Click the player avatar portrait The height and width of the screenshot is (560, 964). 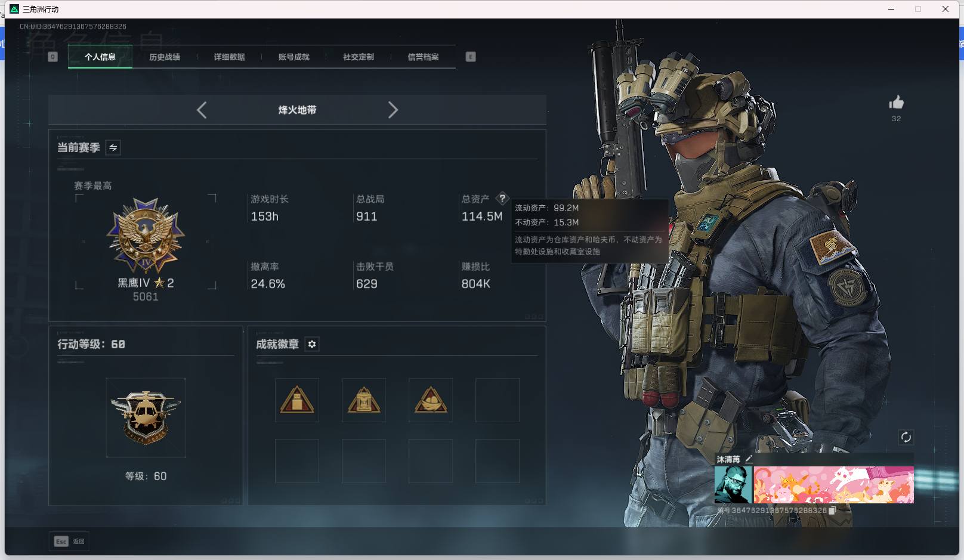coord(733,485)
